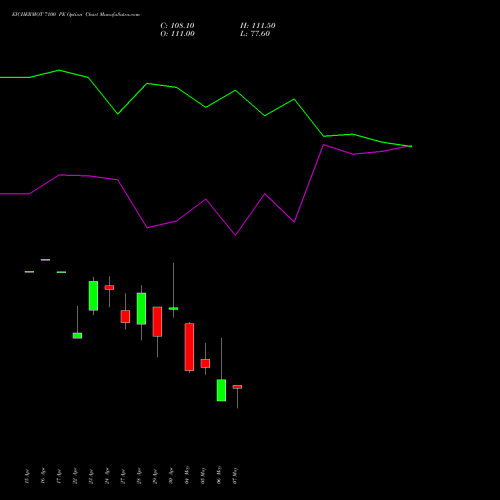Click where green and purple lines converge

coord(411,146)
